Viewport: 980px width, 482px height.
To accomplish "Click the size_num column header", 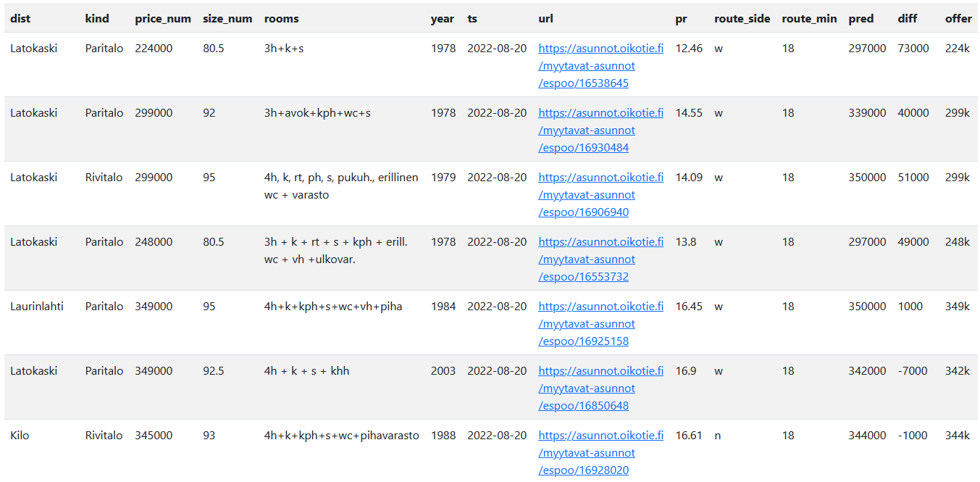I will [x=227, y=19].
